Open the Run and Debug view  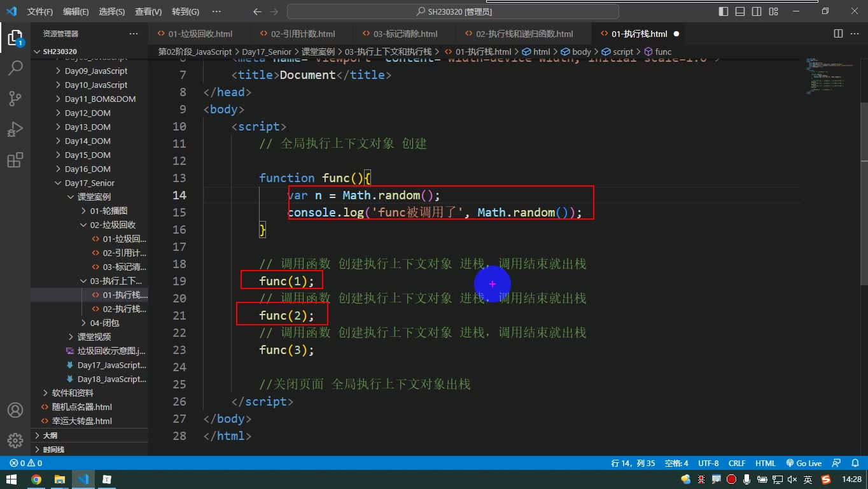pos(15,129)
